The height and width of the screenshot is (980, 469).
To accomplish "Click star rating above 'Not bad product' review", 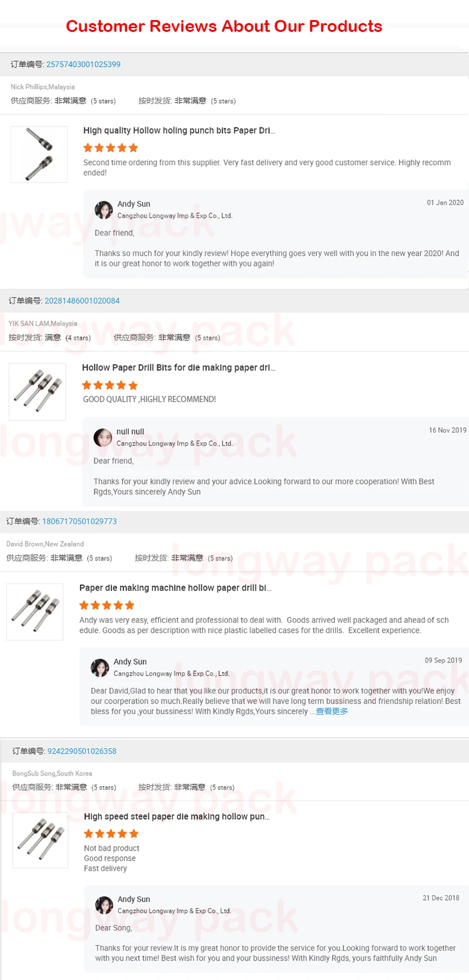I will pyautogui.click(x=111, y=834).
